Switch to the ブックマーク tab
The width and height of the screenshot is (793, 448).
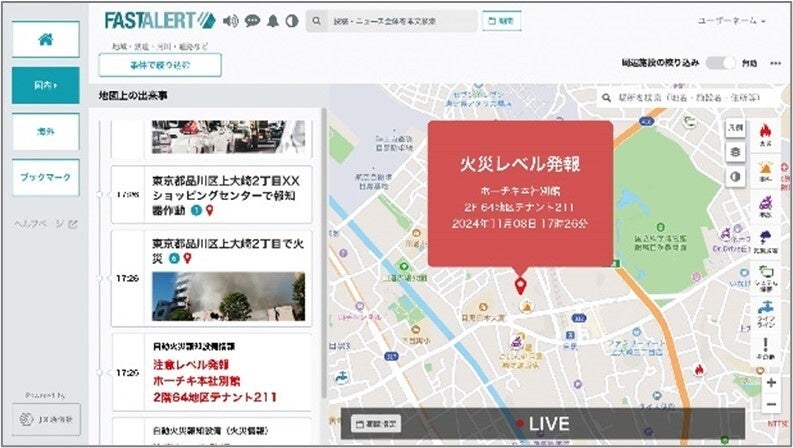(x=46, y=177)
